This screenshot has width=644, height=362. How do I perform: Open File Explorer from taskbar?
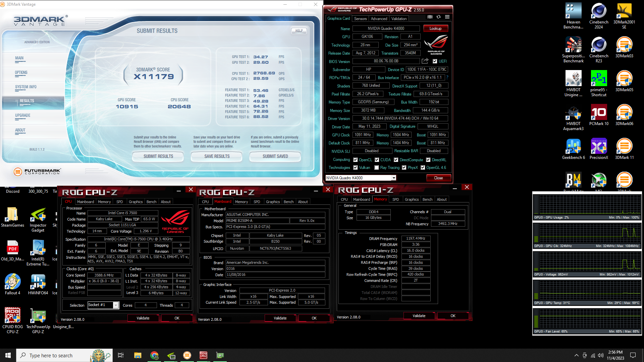click(x=138, y=355)
